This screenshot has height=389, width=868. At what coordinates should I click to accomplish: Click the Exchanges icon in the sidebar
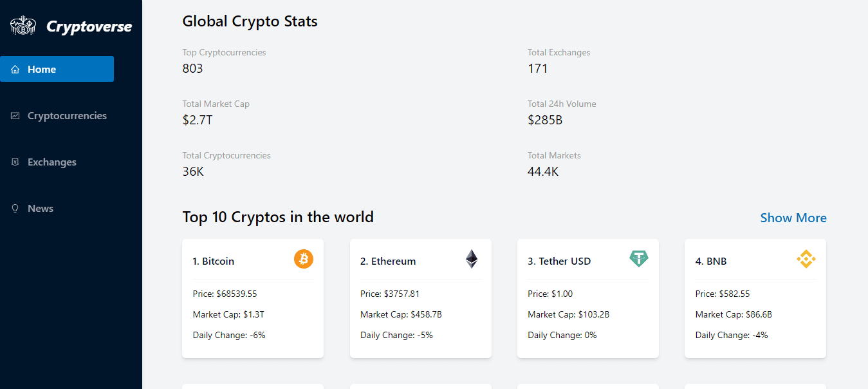tap(15, 162)
